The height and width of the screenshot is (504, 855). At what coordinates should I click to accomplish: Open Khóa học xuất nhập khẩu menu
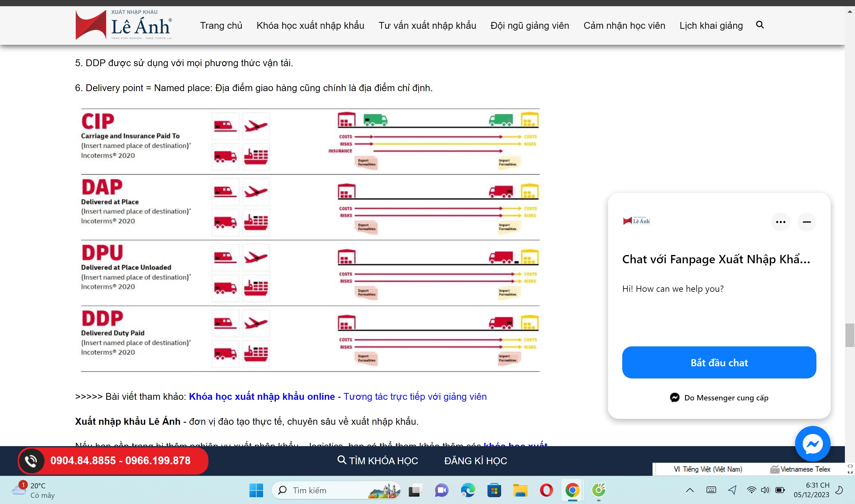pyautogui.click(x=310, y=26)
